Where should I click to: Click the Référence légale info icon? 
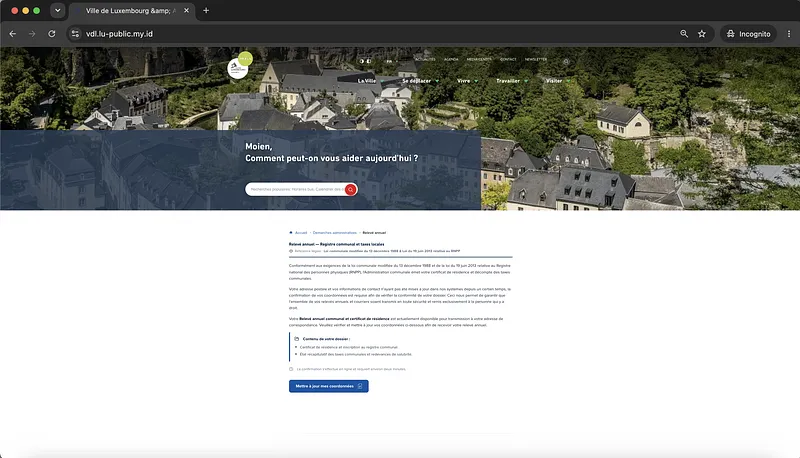pos(291,251)
